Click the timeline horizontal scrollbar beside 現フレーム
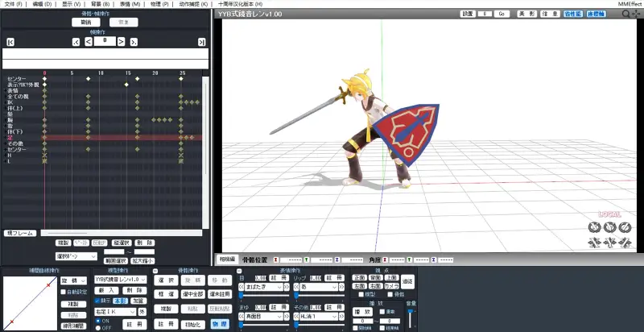The image size is (644, 332). (122, 233)
